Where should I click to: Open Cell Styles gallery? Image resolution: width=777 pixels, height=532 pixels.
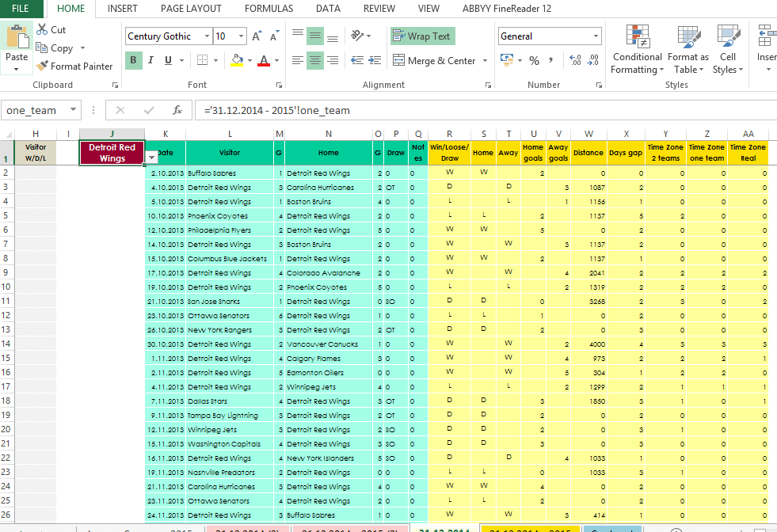(x=728, y=50)
